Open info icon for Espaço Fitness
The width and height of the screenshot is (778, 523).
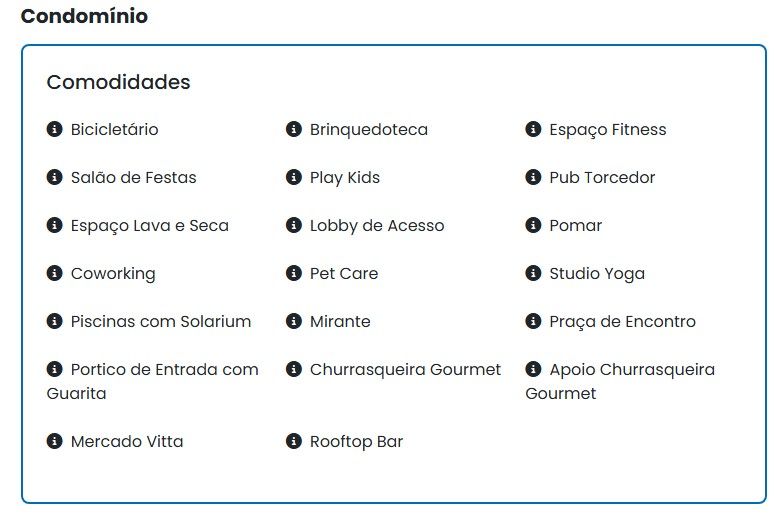tap(533, 129)
